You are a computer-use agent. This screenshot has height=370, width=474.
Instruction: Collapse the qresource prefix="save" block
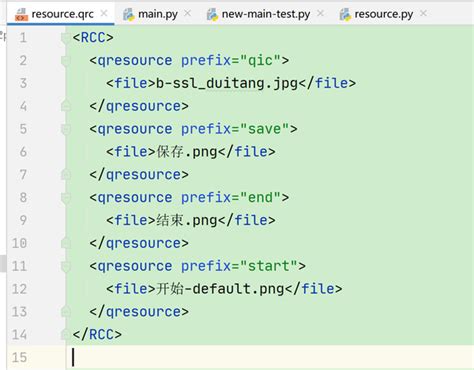[66, 129]
